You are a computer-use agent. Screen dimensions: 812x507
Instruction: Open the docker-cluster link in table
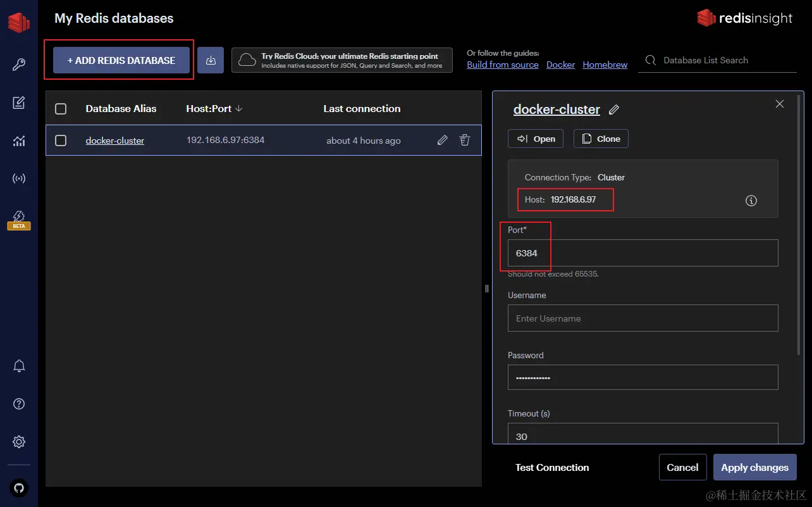(115, 141)
